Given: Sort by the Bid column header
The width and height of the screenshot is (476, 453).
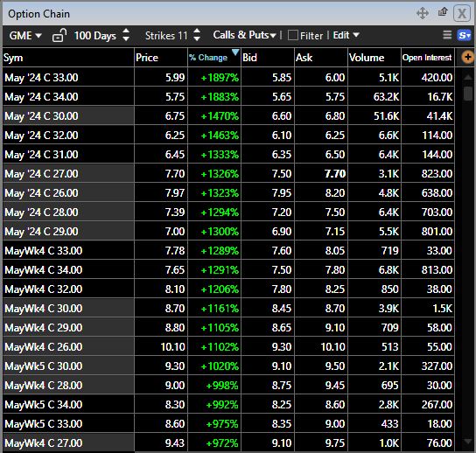Looking at the screenshot, I should [x=268, y=58].
